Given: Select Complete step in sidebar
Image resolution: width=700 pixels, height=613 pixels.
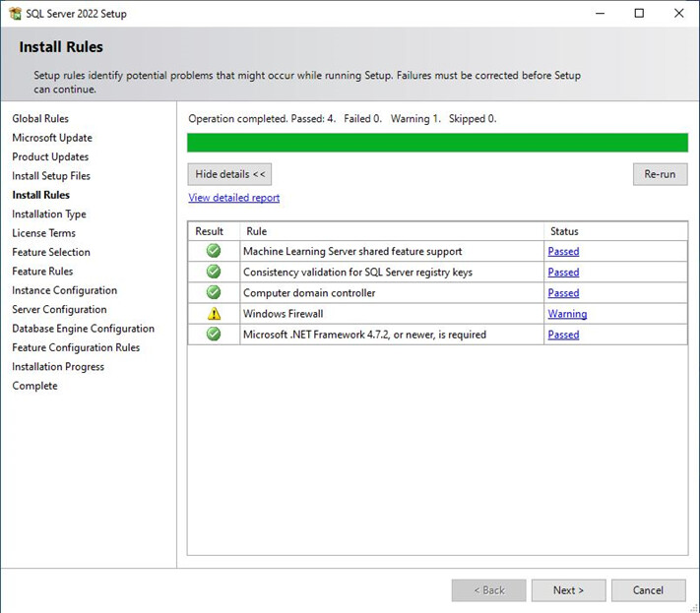Looking at the screenshot, I should coord(34,386).
